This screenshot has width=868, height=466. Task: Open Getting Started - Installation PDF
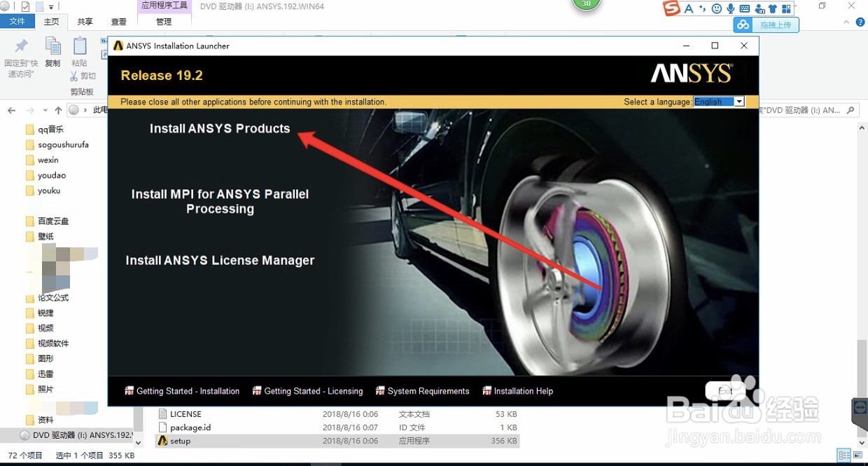click(x=182, y=391)
